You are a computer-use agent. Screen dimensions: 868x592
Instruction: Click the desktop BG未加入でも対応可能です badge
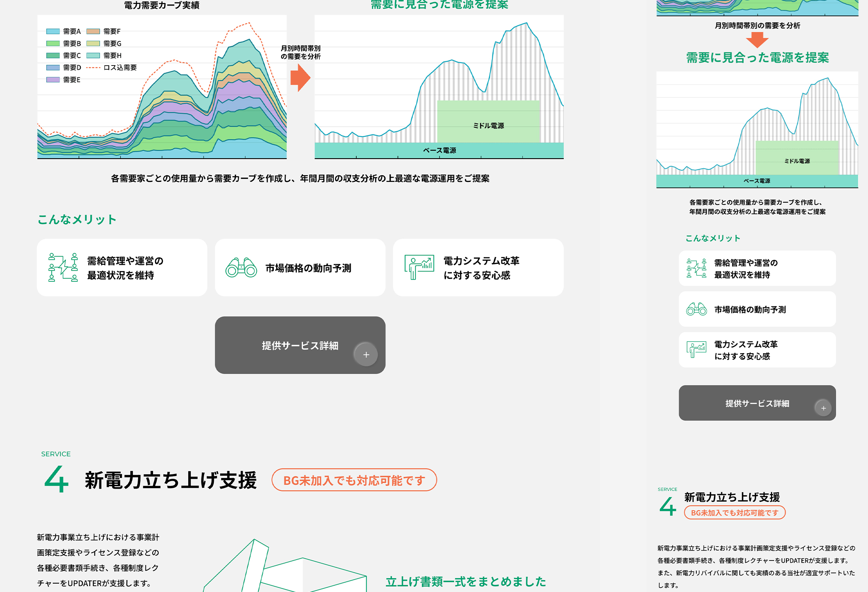pyautogui.click(x=354, y=480)
